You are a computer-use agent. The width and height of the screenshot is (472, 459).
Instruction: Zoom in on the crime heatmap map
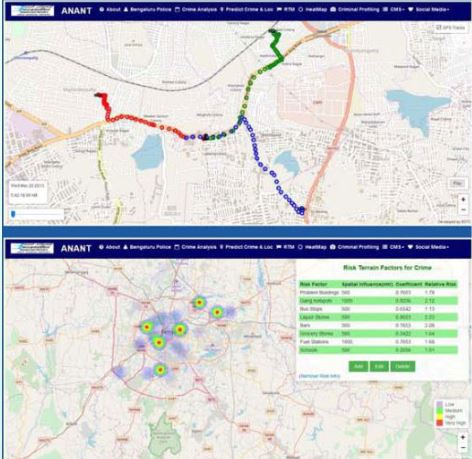click(x=463, y=437)
